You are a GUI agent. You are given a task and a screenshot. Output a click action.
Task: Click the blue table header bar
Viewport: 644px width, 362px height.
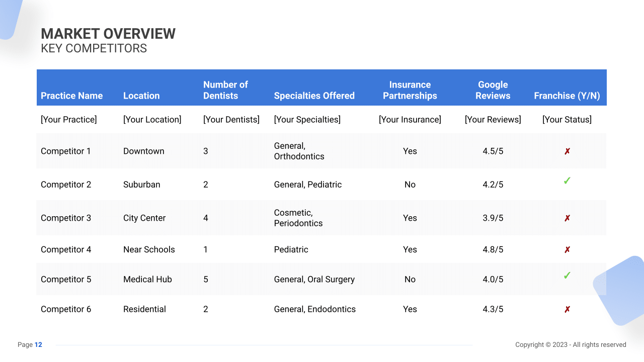321,87
